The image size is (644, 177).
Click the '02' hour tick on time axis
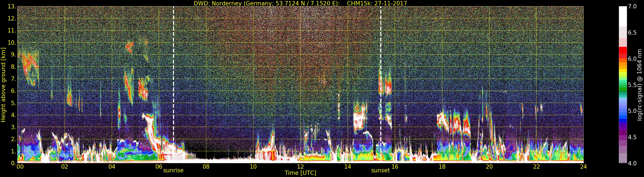coord(65,167)
